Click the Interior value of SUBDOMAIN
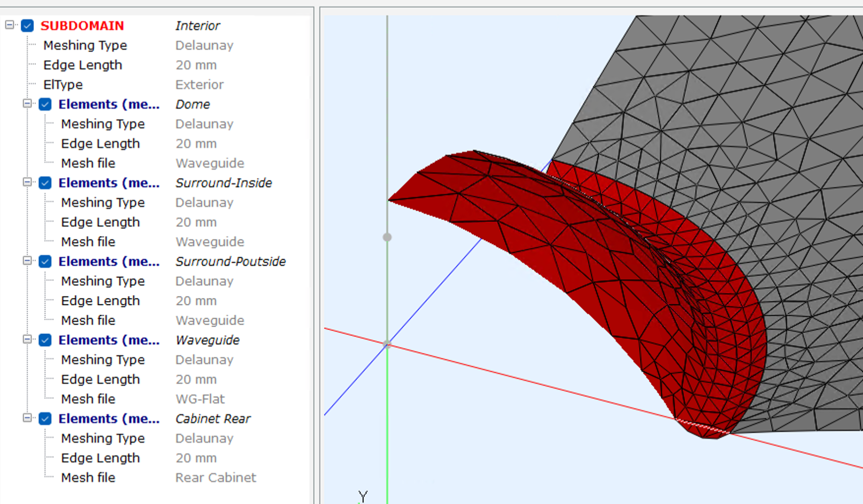Image resolution: width=863 pixels, height=504 pixels. pyautogui.click(x=198, y=26)
